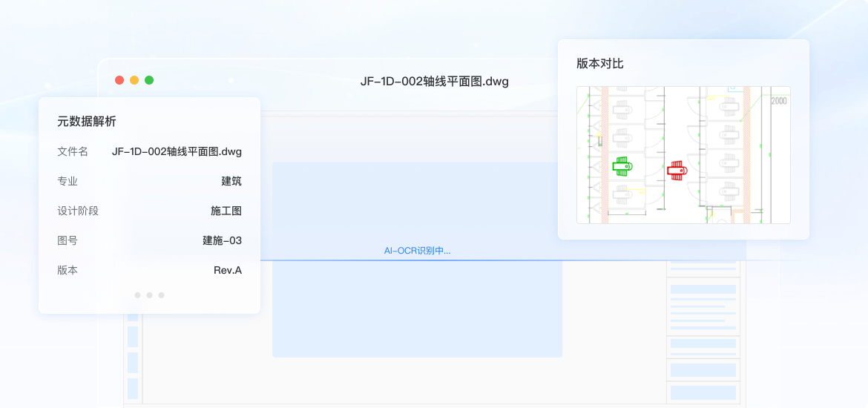Viewport: 868px width, 408px height.
Task: Select the green fixture in comparison drawing
Action: [x=622, y=166]
